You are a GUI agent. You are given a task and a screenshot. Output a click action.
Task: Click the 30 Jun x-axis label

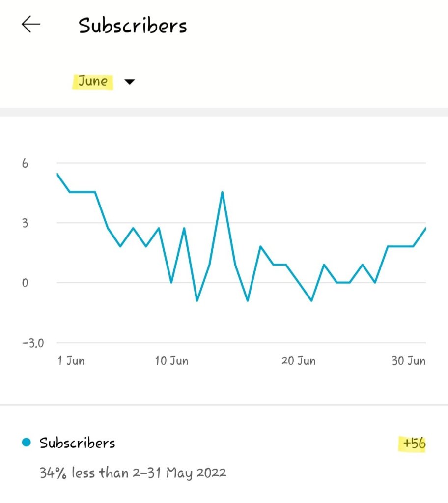pyautogui.click(x=408, y=361)
